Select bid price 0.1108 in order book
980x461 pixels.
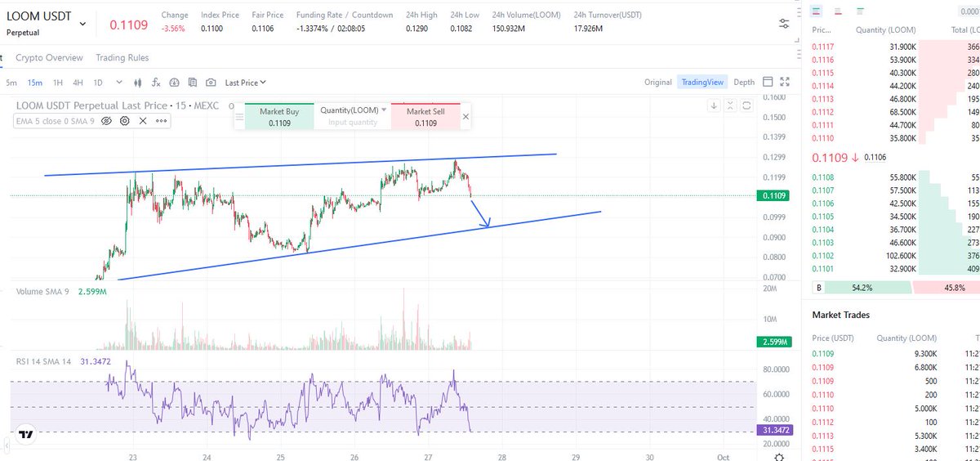tap(823, 177)
